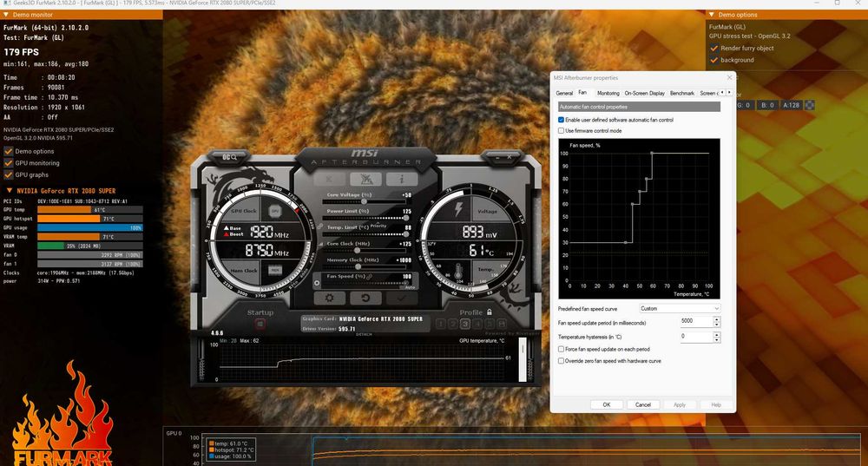Open the On-Screen Display tab
The height and width of the screenshot is (466, 868).
click(x=645, y=93)
